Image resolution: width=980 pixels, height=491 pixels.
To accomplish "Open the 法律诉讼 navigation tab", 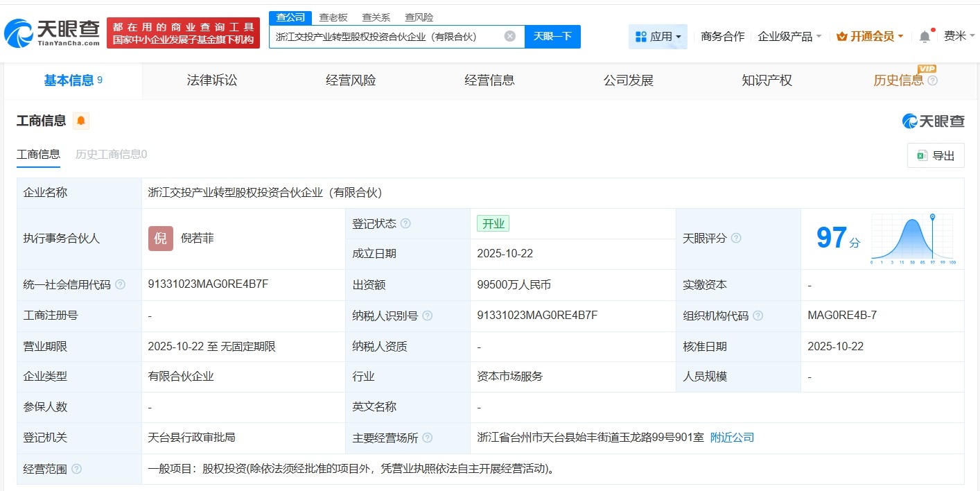I will pos(211,80).
